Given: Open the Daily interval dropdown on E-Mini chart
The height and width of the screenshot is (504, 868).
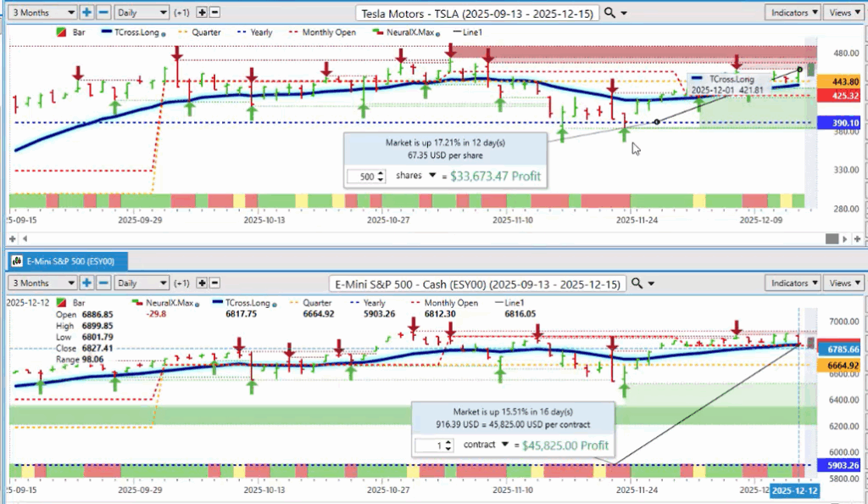Looking at the screenshot, I should pyautogui.click(x=140, y=283).
